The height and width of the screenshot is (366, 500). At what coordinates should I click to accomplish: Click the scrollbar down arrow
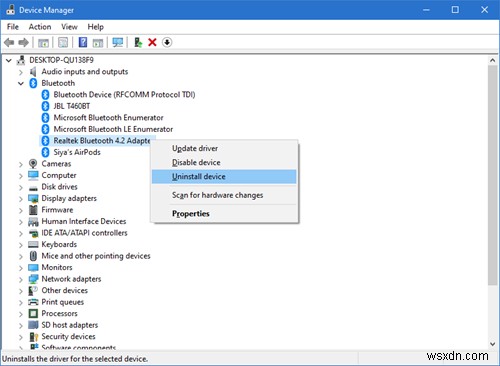point(492,344)
